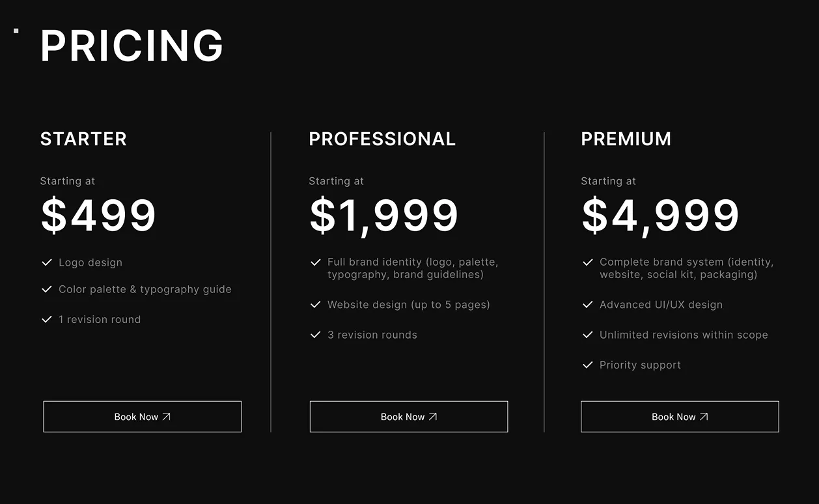Select the PROFESSIONAL plan heading
The width and height of the screenshot is (819, 504).
coord(382,139)
